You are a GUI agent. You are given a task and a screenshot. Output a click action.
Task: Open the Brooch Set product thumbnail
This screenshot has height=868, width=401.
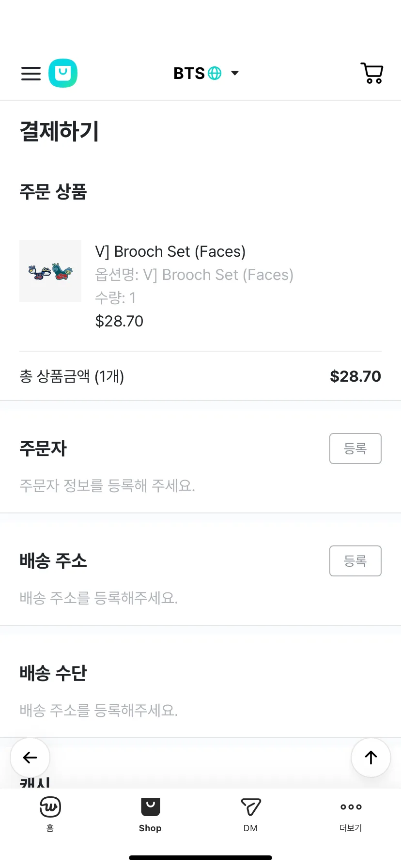(x=50, y=271)
